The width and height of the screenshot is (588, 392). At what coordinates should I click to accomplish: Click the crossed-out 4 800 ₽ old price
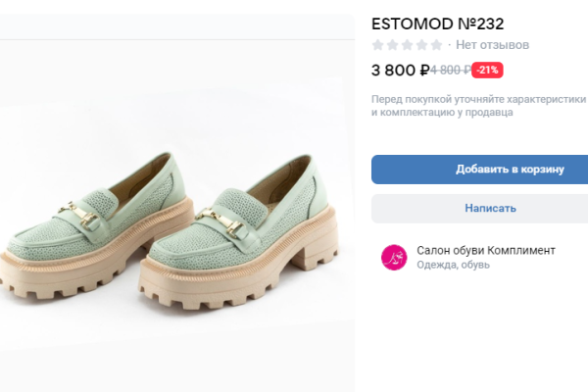coord(451,70)
